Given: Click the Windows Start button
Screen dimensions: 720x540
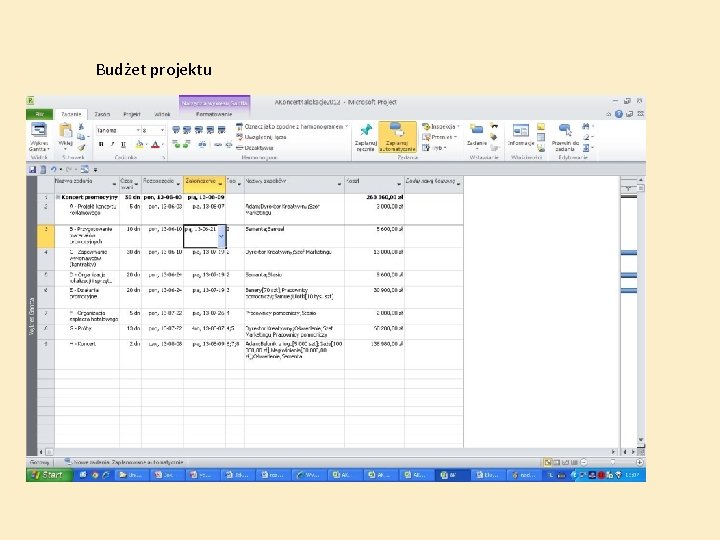Looking at the screenshot, I should [x=49, y=475].
